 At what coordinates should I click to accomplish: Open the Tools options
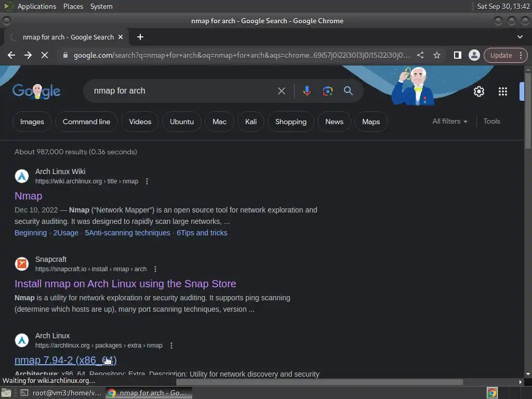pyautogui.click(x=491, y=121)
